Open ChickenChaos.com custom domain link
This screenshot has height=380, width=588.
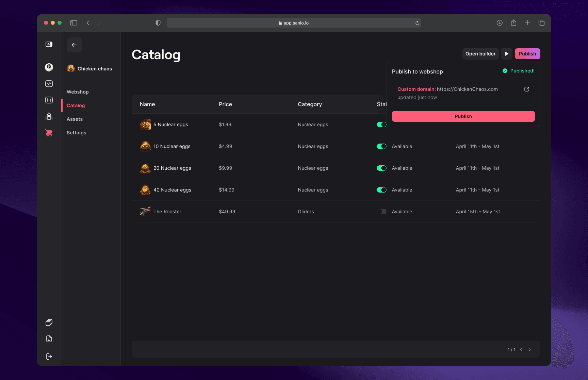pos(467,89)
